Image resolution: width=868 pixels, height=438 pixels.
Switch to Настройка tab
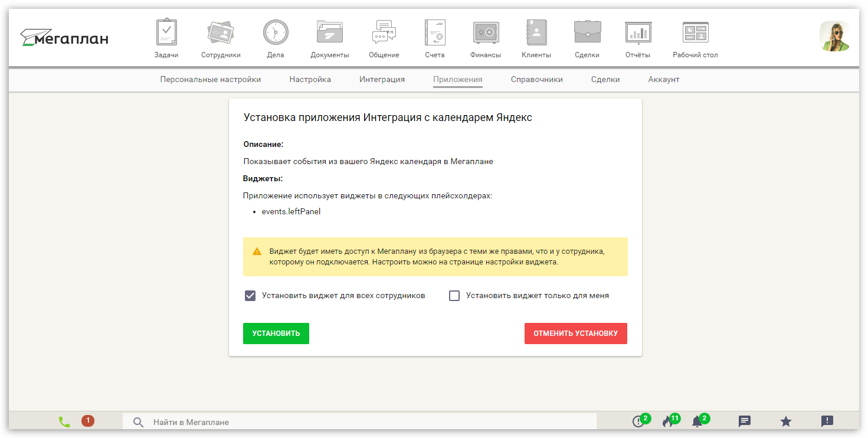click(310, 80)
